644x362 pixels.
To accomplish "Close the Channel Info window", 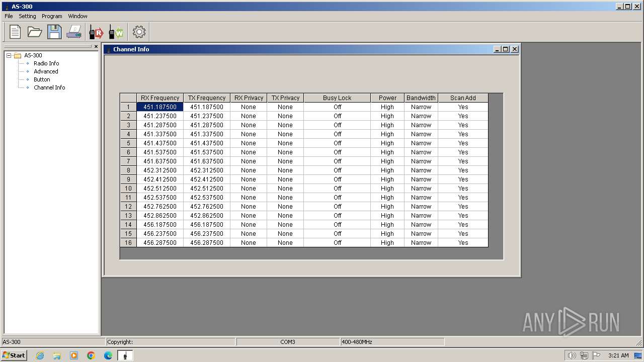I will pos(514,49).
